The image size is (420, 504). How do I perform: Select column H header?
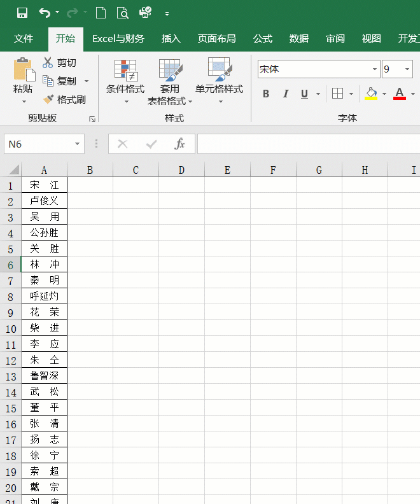365,170
